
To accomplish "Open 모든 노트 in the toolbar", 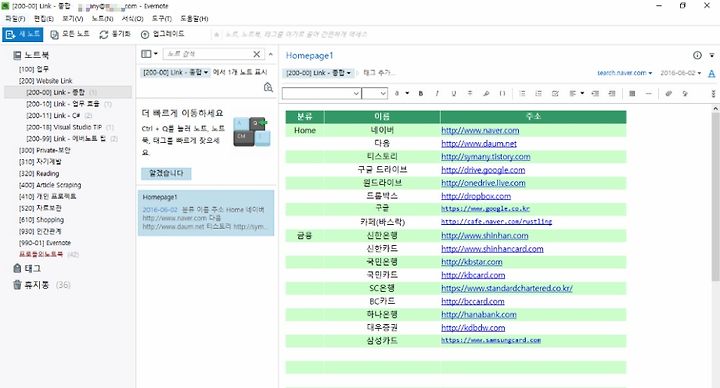I will pos(70,34).
